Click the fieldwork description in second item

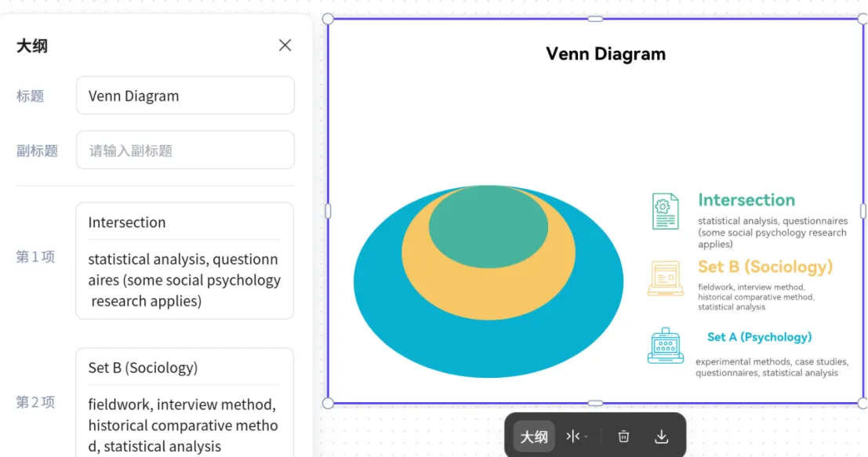(x=184, y=426)
